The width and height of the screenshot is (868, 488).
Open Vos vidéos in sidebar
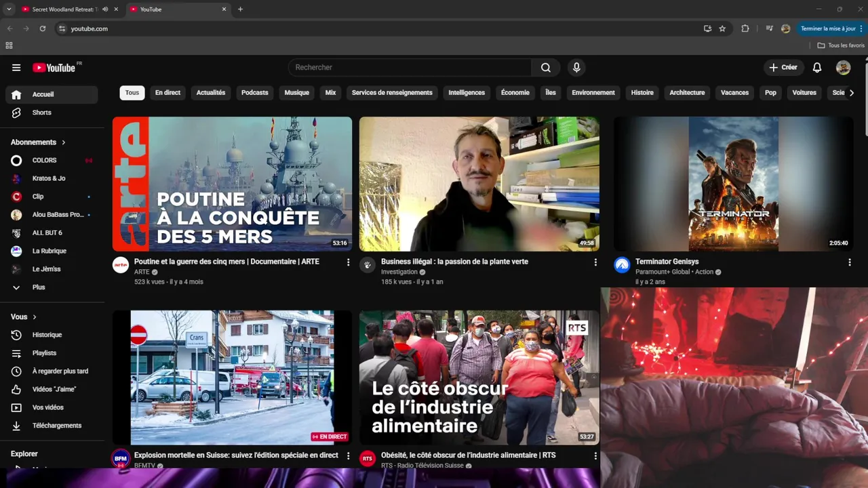click(52, 407)
